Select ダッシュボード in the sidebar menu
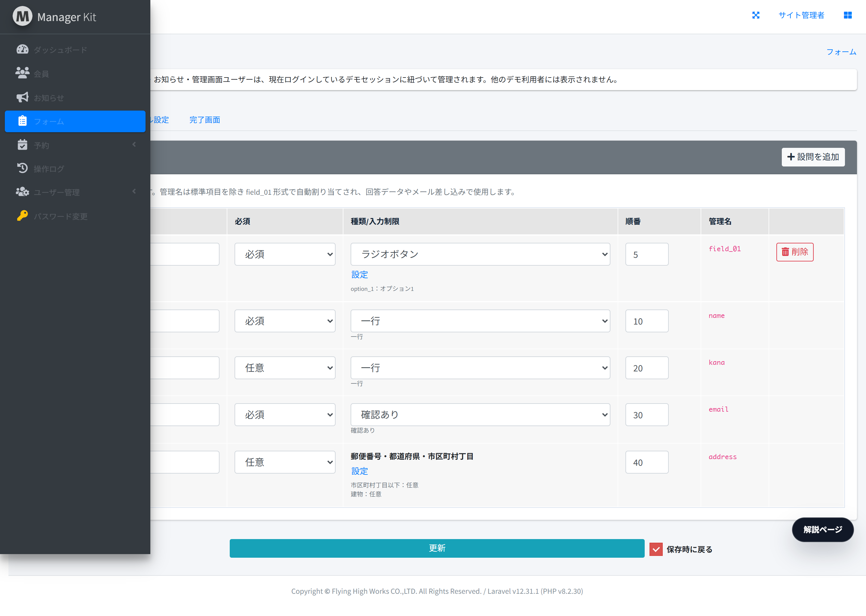The image size is (866, 616). [75, 50]
